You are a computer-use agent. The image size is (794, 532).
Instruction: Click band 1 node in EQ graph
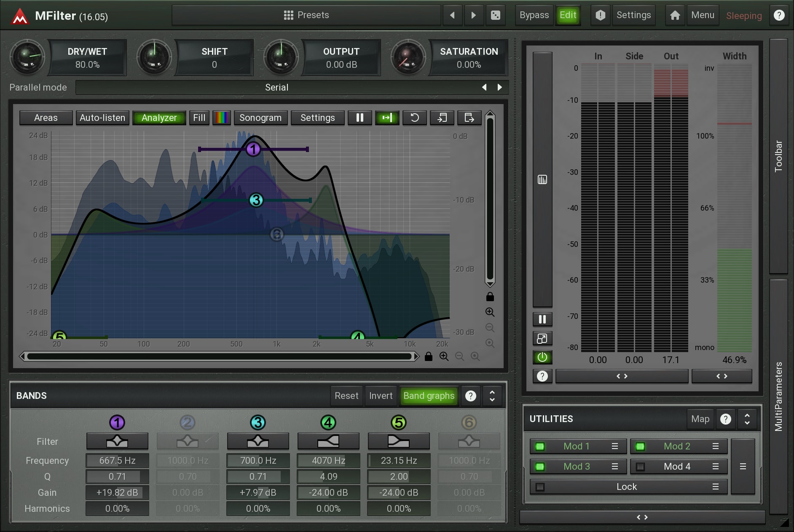(253, 149)
